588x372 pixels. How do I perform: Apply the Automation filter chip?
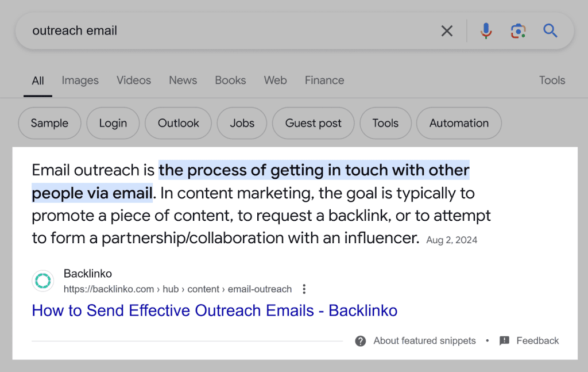pos(459,123)
